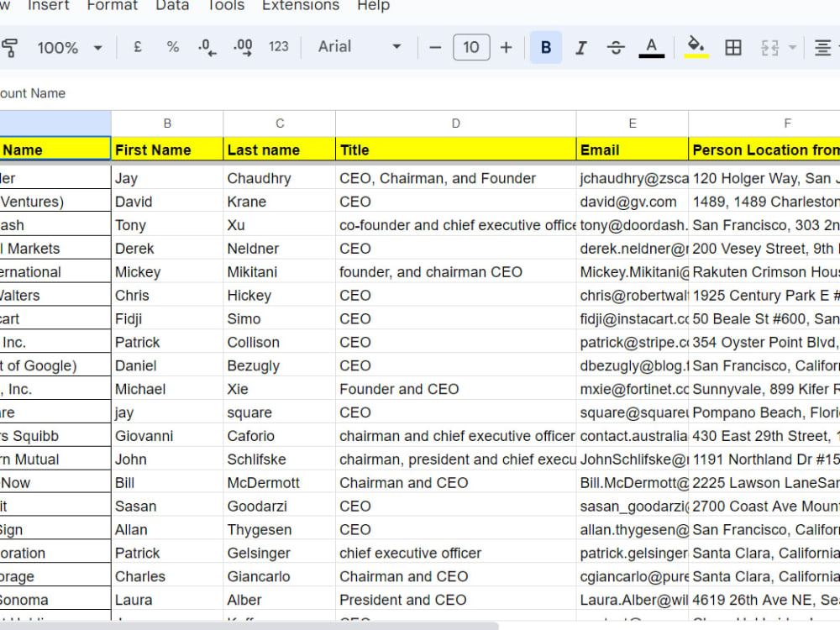Image resolution: width=840 pixels, height=630 pixels.
Task: Apply strikethrough formatting
Action: click(616, 47)
